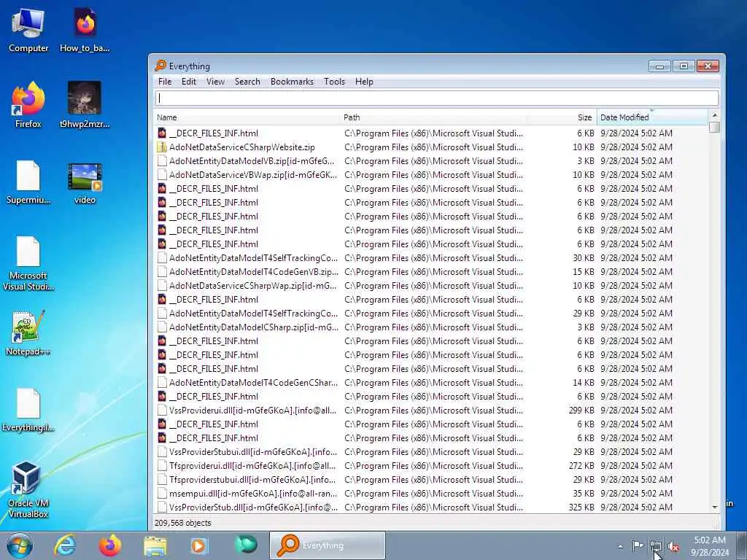747x560 pixels.
Task: Launch the Firefox desktop shortcut
Action: coord(28,105)
